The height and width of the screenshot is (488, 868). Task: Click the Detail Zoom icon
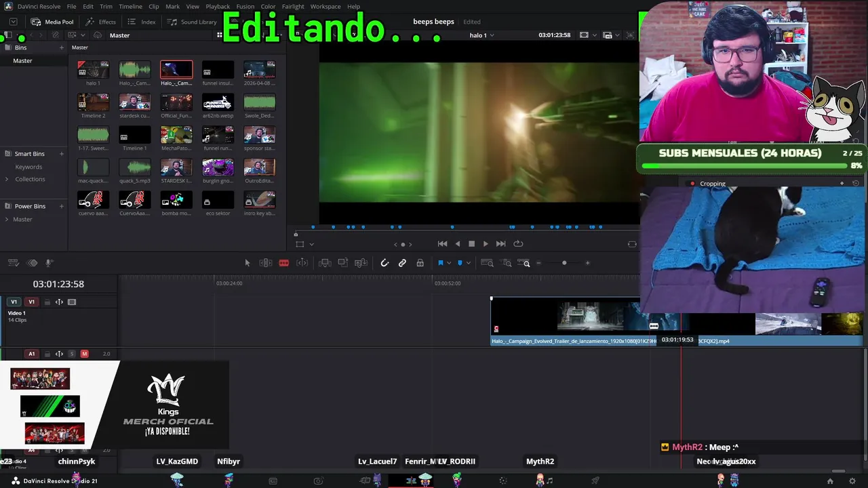click(507, 263)
